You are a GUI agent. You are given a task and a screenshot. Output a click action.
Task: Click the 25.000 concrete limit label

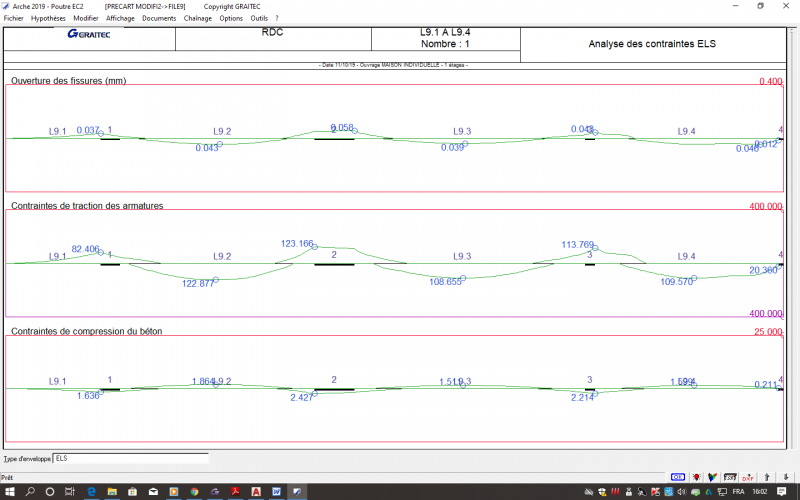[x=768, y=332]
